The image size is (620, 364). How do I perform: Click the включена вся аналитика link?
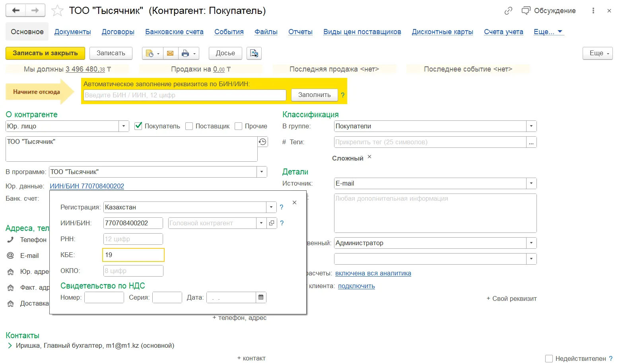(x=373, y=273)
